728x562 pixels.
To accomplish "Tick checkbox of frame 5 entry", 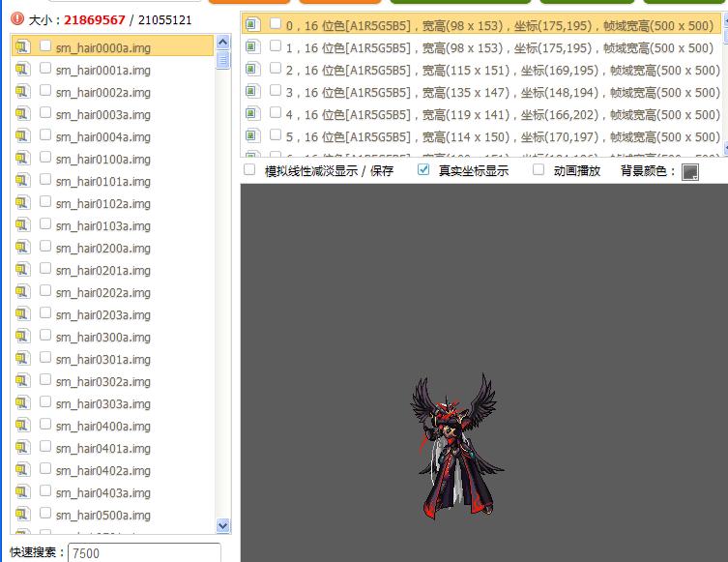I will point(276,134).
